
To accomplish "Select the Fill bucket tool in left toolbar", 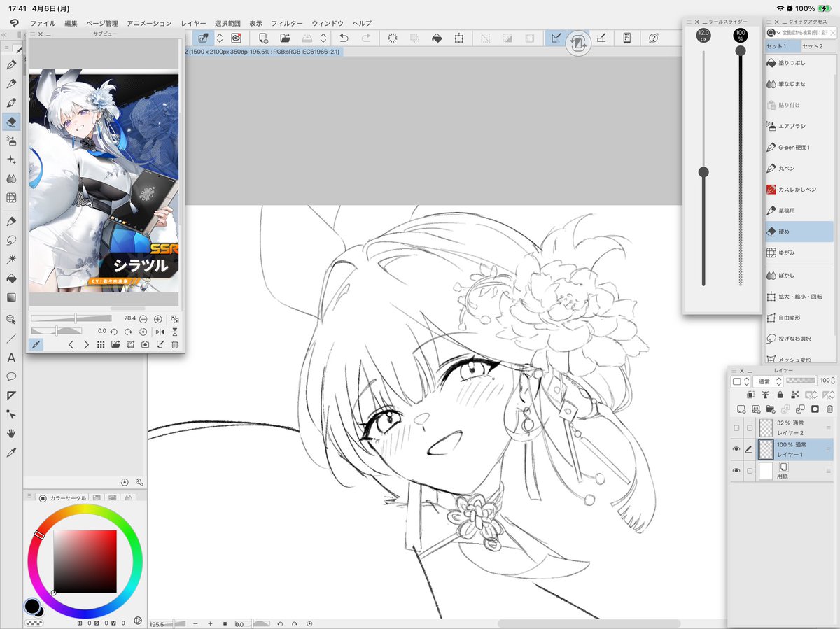I will (11, 278).
